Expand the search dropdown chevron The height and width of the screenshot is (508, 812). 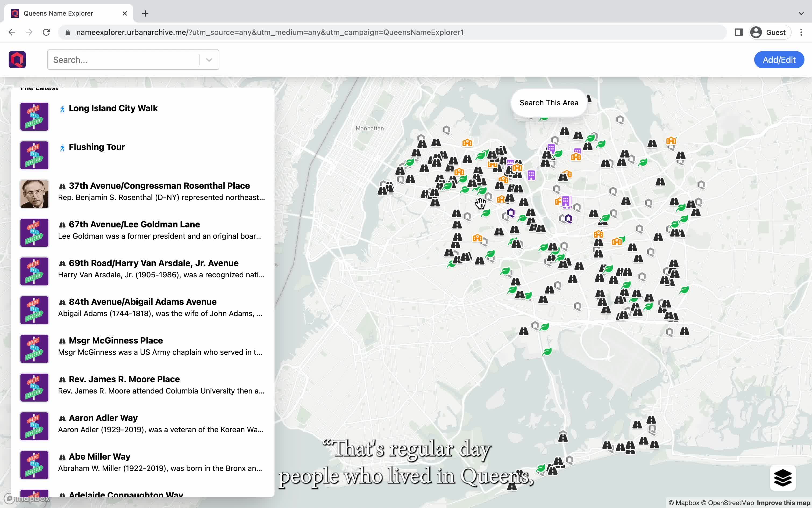click(209, 60)
